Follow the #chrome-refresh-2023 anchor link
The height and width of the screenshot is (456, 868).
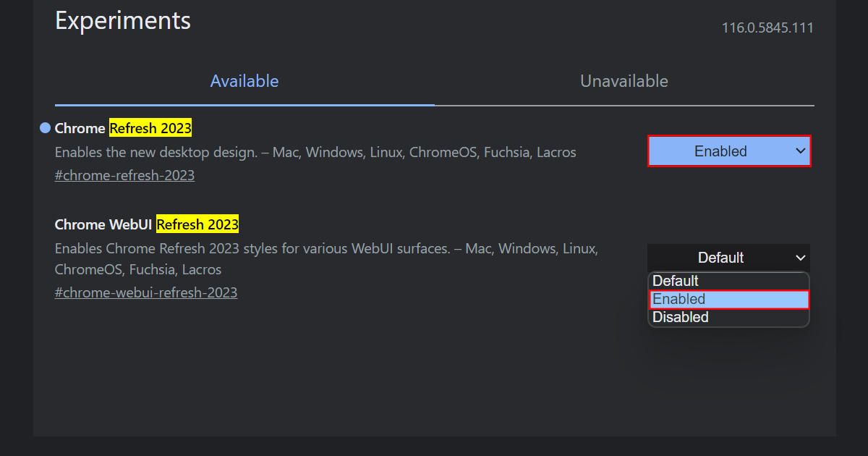(x=124, y=175)
